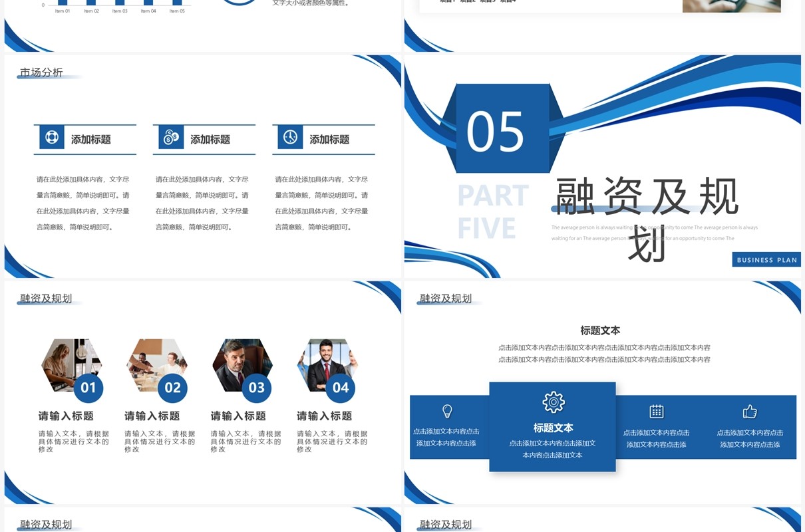Click the hexagon photo above circle 01
The image size is (805, 532).
pyautogui.click(x=71, y=364)
